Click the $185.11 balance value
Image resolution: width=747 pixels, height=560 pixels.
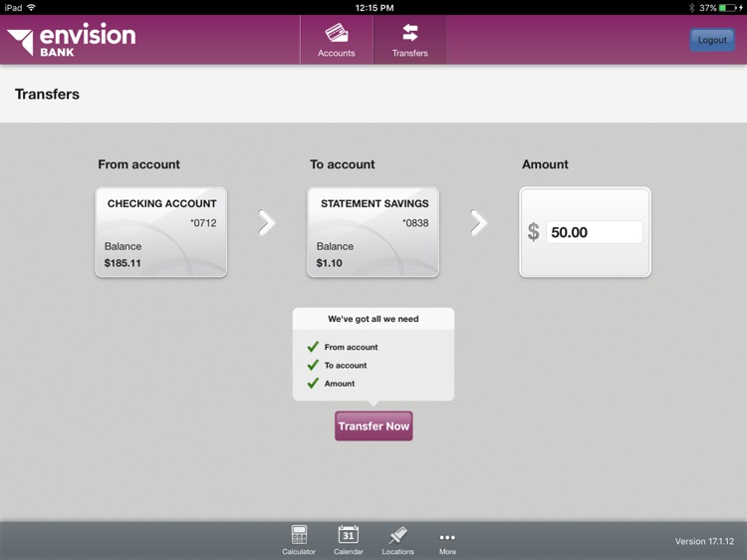[x=123, y=263]
